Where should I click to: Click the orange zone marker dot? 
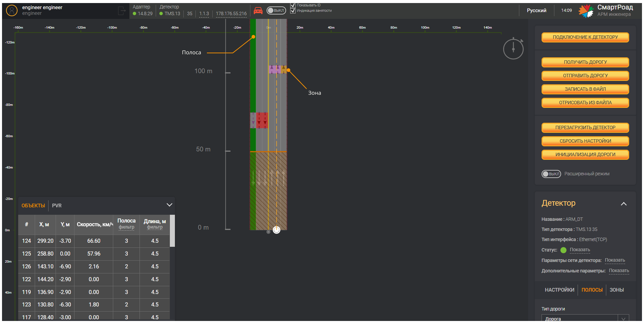pos(288,70)
